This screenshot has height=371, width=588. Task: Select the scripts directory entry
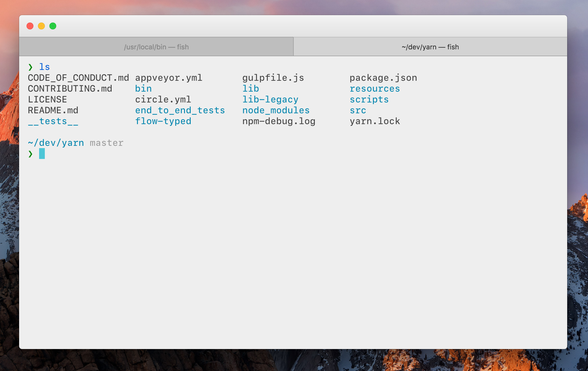[x=369, y=99]
